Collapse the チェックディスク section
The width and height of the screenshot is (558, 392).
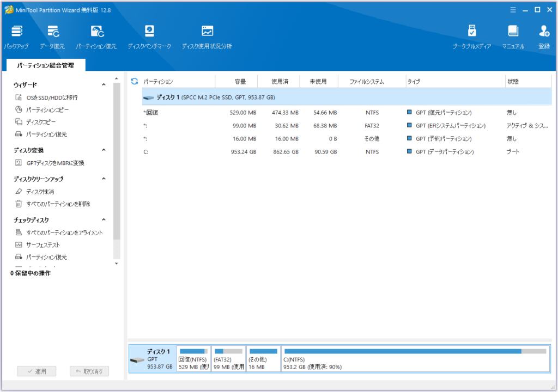click(x=103, y=220)
